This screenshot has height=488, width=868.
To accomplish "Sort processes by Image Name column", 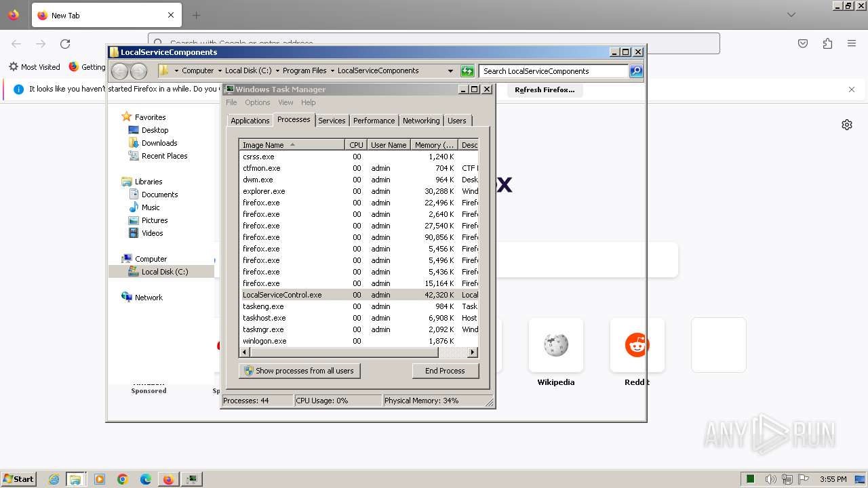I will [292, 145].
